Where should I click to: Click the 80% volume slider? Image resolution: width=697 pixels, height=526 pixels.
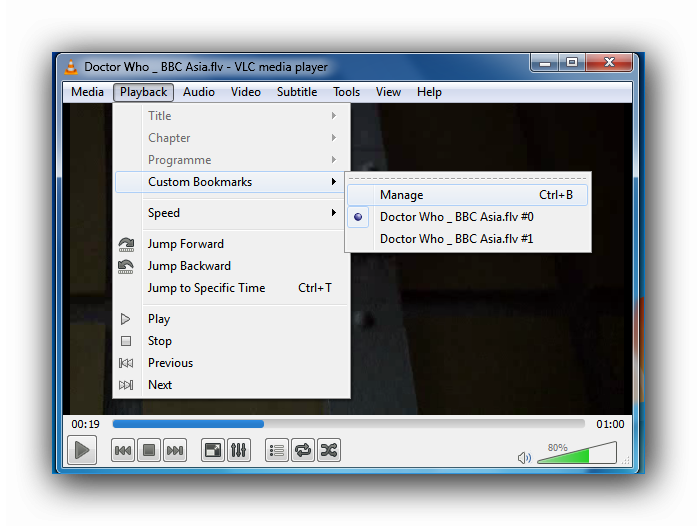pyautogui.click(x=577, y=452)
